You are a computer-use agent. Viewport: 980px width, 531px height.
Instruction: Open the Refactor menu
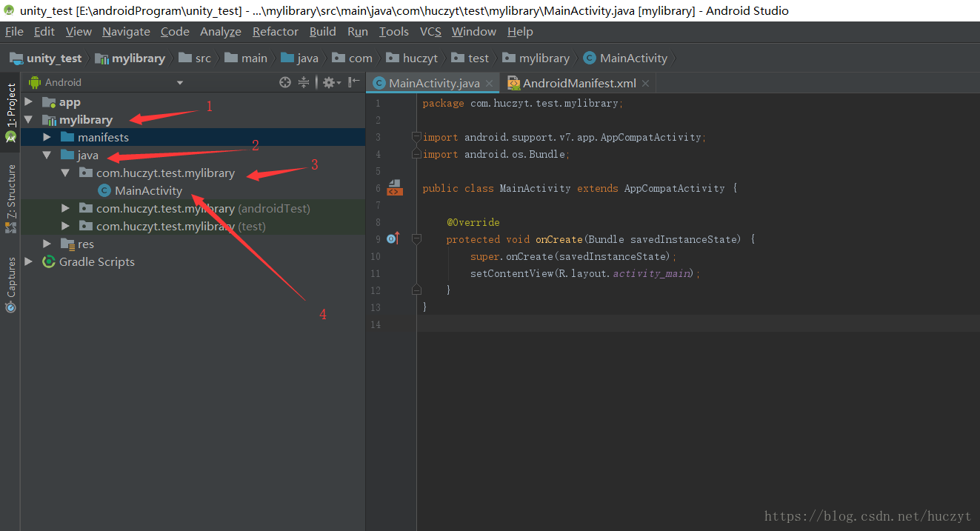276,32
